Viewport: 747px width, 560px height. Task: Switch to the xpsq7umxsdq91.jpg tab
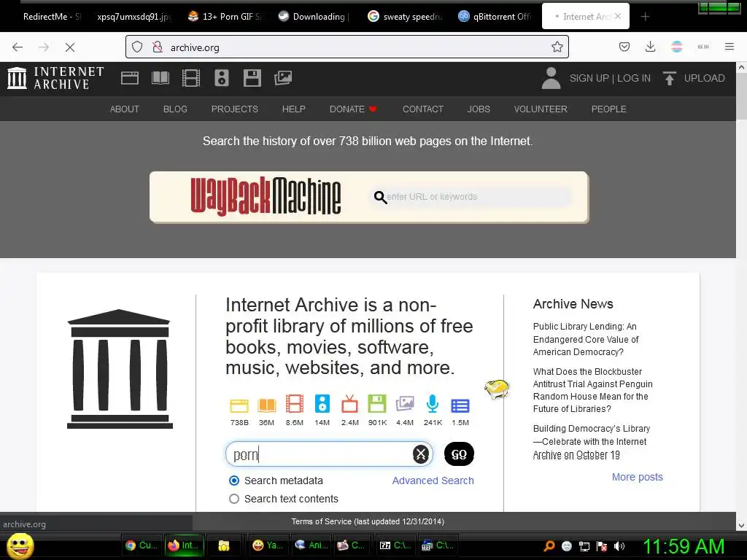134,17
